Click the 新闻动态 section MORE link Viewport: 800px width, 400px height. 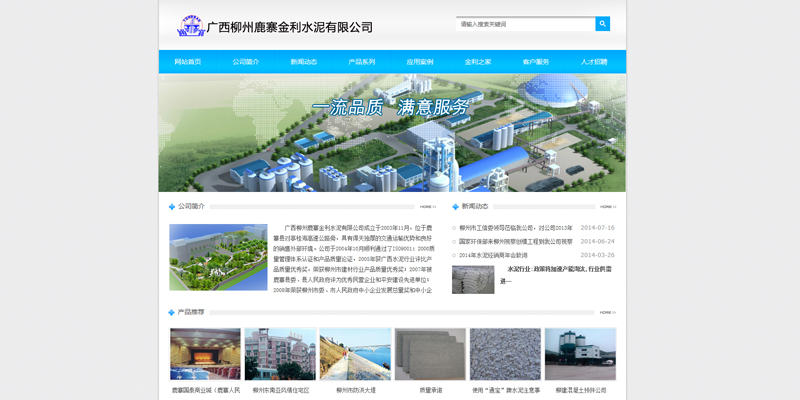(x=608, y=207)
